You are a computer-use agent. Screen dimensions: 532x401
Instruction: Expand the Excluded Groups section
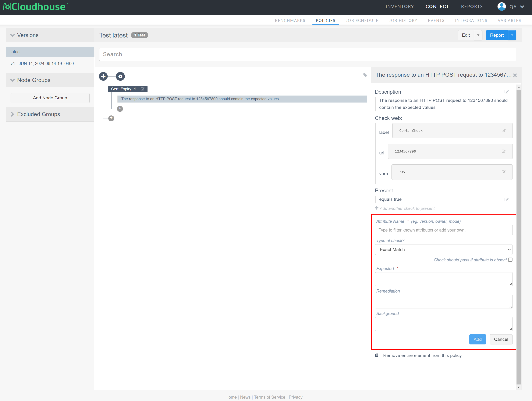click(13, 114)
